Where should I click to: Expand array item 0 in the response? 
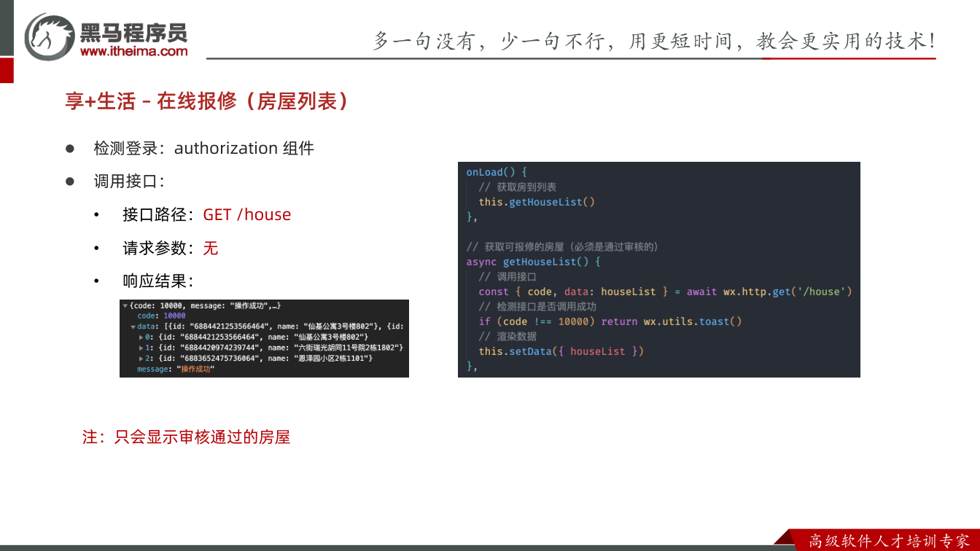click(141, 337)
